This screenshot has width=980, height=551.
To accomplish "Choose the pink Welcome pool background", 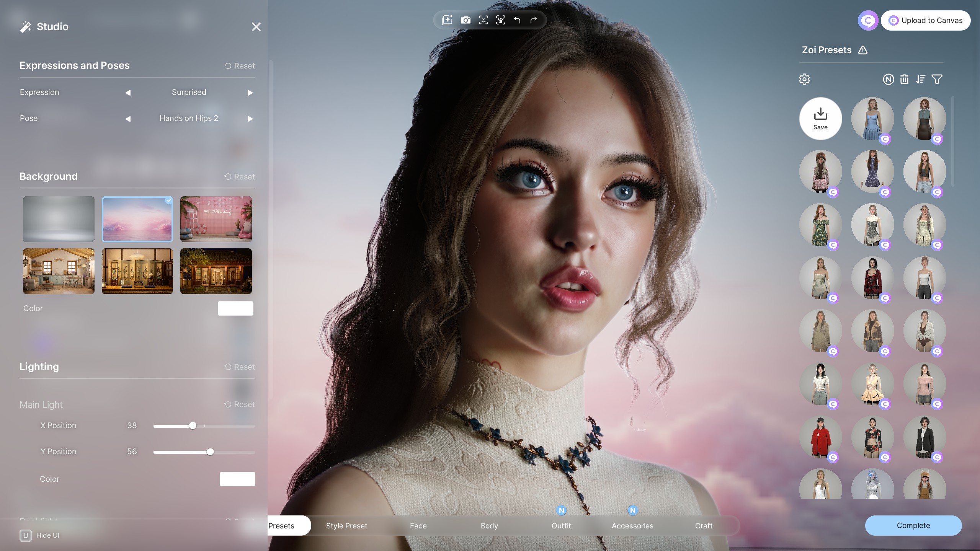I will pos(216,219).
